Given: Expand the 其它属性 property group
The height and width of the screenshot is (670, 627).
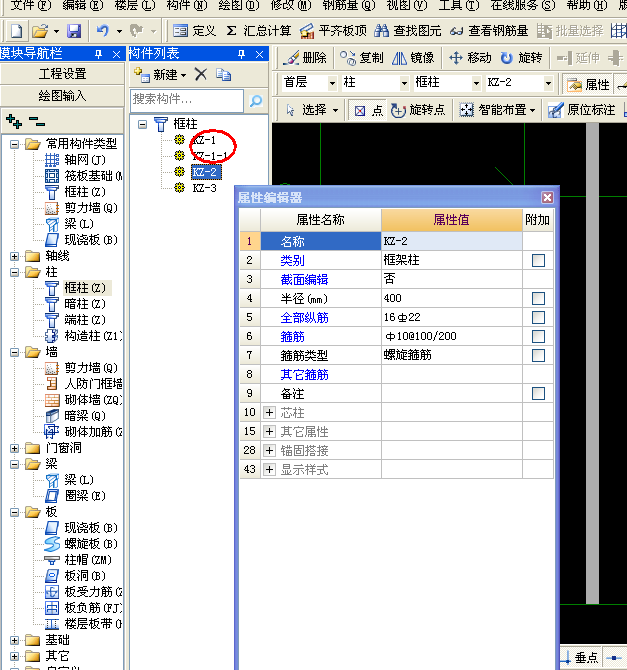Looking at the screenshot, I should pyautogui.click(x=269, y=432).
